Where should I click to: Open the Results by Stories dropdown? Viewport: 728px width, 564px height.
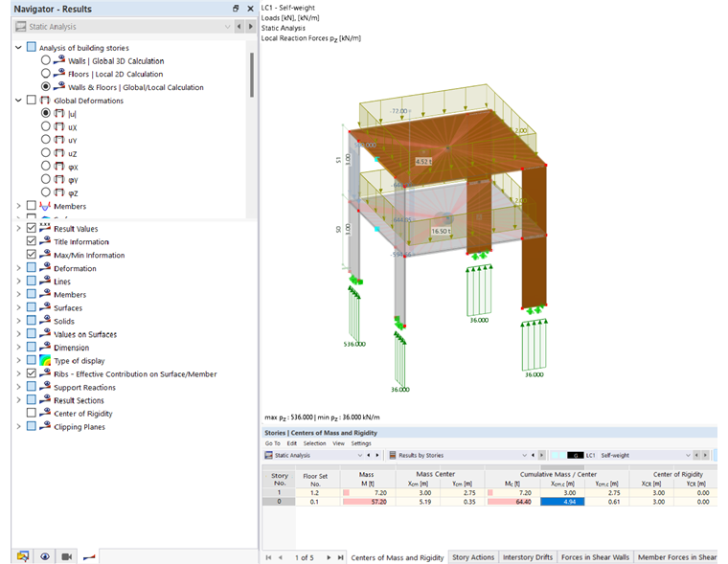(x=524, y=456)
